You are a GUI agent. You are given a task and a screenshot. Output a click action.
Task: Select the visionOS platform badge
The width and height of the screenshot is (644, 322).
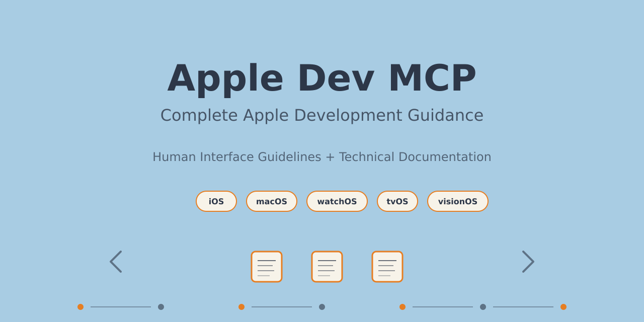(x=457, y=201)
